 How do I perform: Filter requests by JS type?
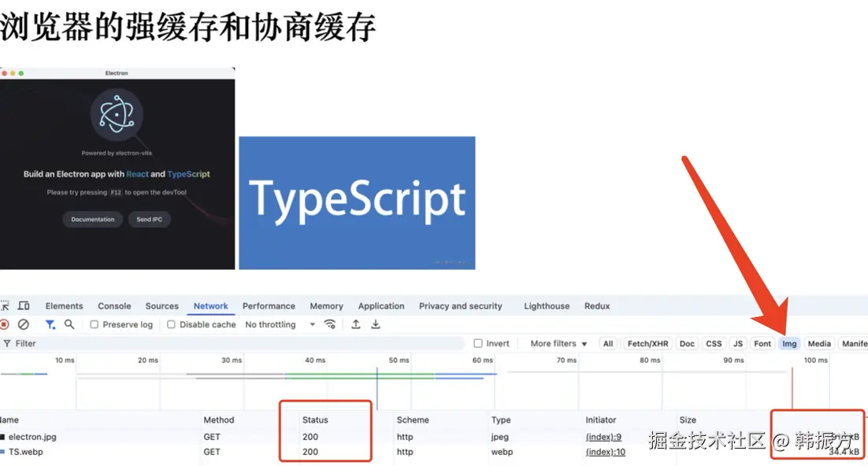tap(738, 343)
